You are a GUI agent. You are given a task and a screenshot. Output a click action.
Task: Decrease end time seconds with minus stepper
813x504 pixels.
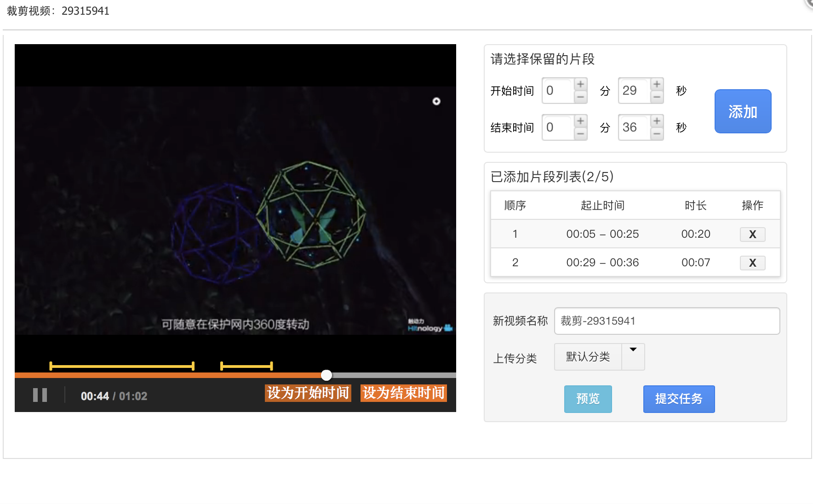[657, 134]
